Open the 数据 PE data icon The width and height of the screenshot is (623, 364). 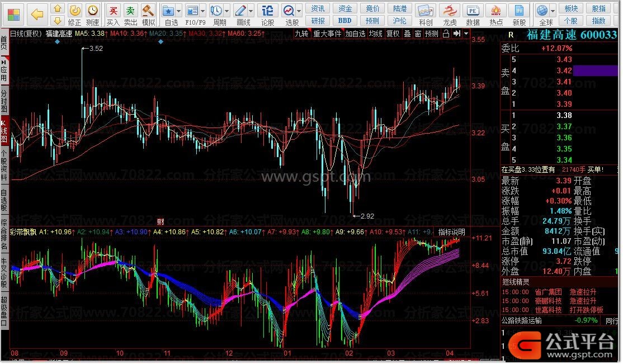pos(473,15)
